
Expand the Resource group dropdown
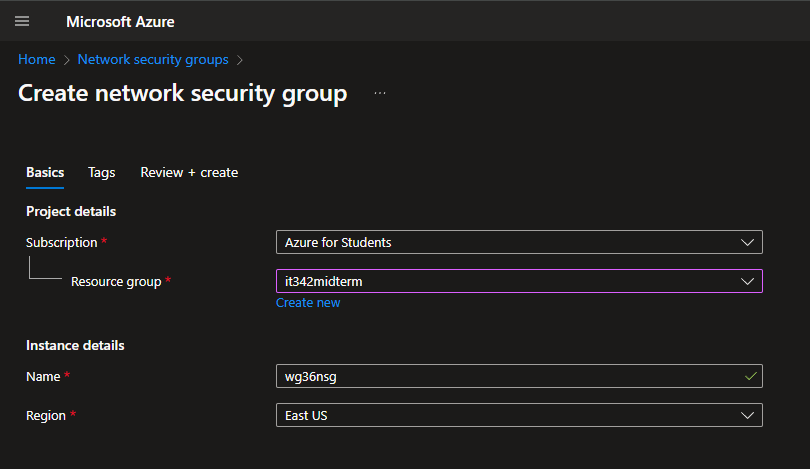pyautogui.click(x=518, y=281)
